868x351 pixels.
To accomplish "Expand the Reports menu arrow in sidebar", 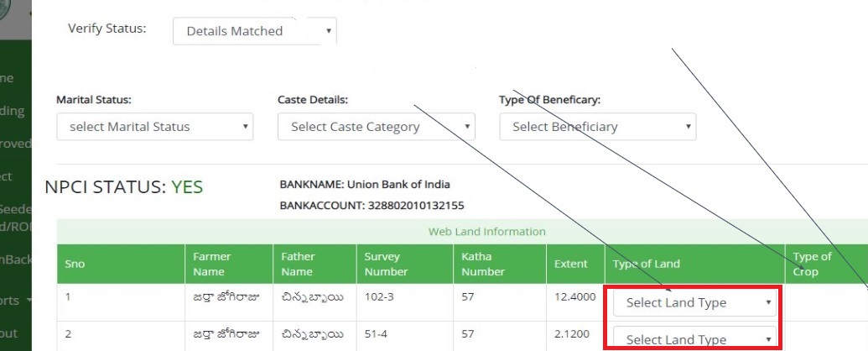I will (x=29, y=300).
